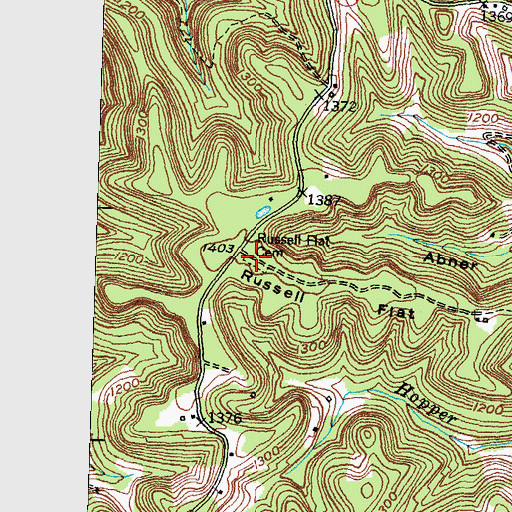Click the small blue pond

coord(262,212)
